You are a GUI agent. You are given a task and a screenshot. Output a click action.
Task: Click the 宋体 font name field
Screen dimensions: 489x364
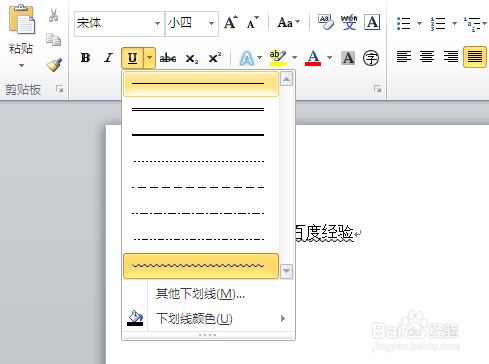[x=114, y=23]
